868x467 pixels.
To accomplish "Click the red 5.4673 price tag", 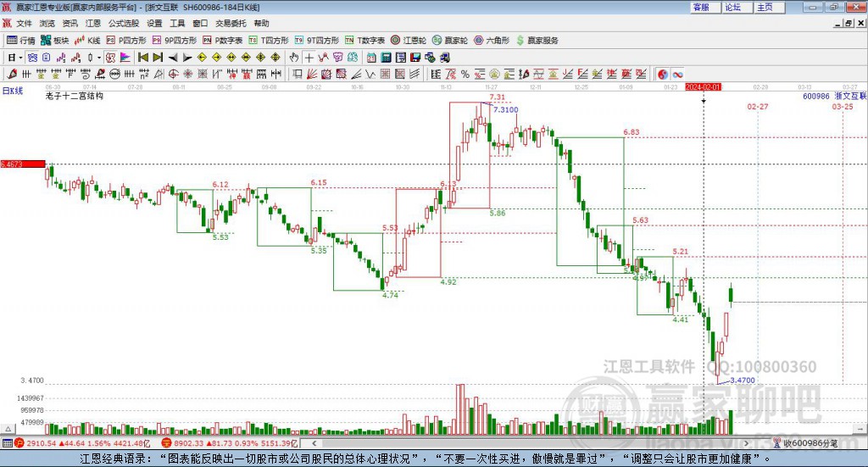I will click(x=23, y=164).
